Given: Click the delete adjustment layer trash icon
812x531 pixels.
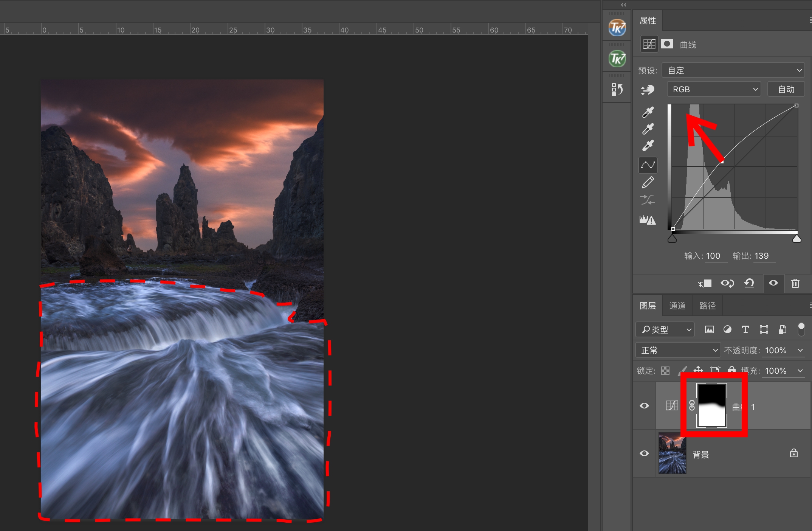Looking at the screenshot, I should click(x=795, y=283).
